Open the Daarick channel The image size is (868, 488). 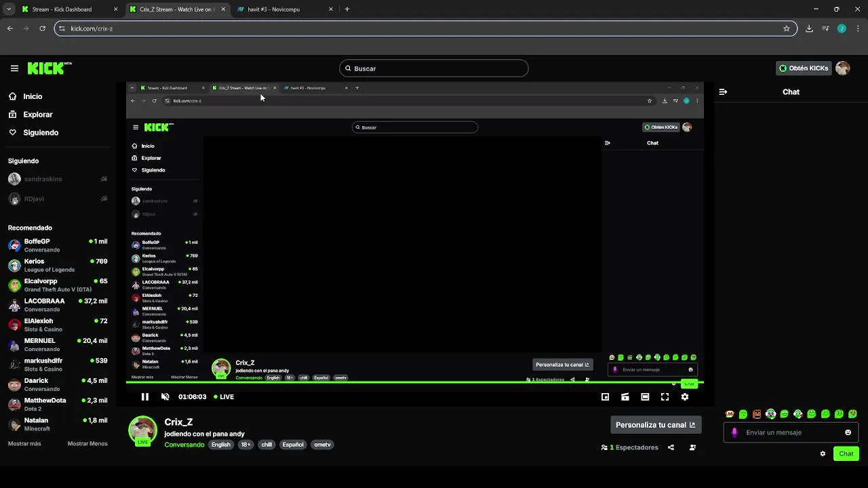click(58, 384)
